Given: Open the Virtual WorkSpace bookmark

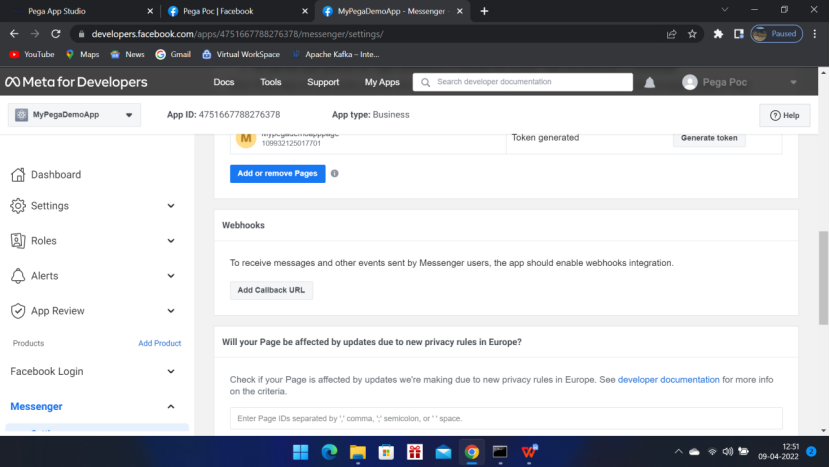Looking at the screenshot, I should click(241, 54).
